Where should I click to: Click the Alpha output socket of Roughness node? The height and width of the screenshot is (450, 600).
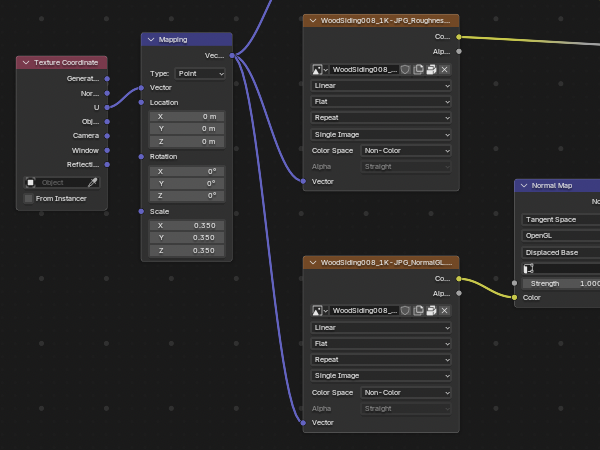pyautogui.click(x=459, y=51)
